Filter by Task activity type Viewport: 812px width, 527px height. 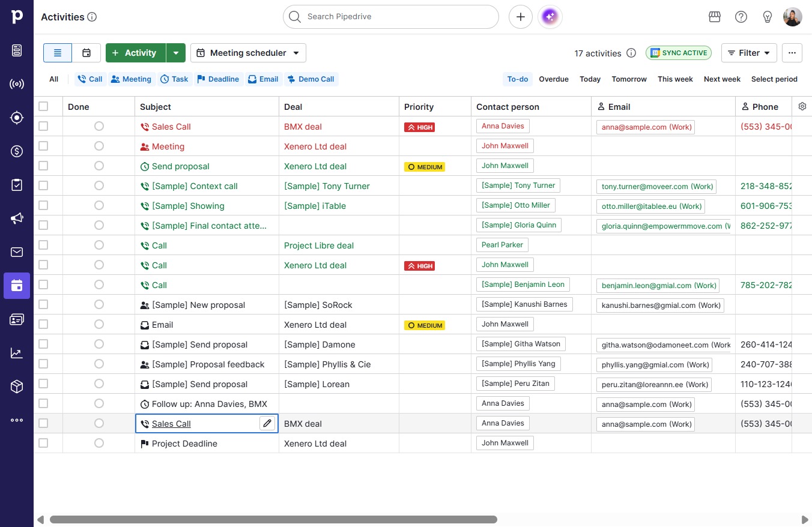pos(174,79)
